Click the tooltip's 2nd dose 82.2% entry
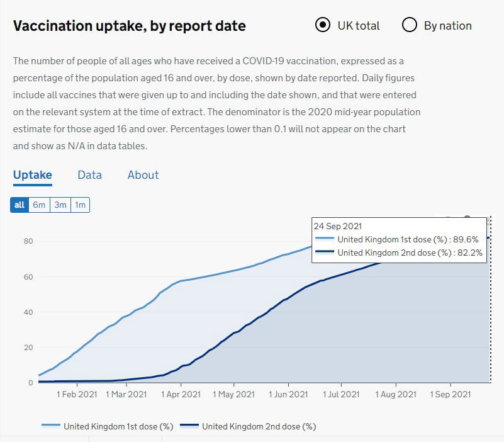This screenshot has height=442, width=504. (408, 252)
